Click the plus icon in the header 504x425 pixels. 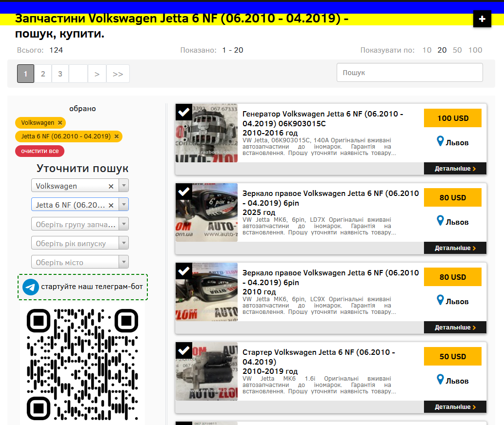coord(482,19)
